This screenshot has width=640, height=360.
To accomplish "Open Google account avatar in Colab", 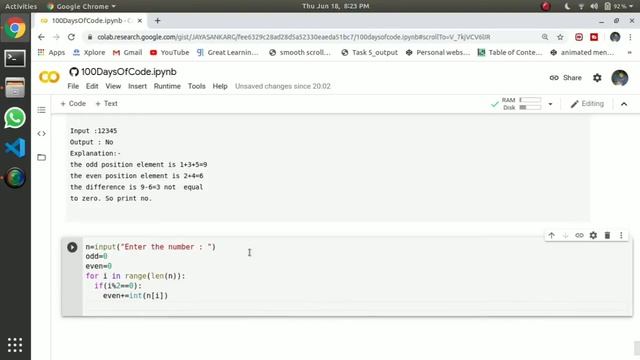I will pyautogui.click(x=620, y=78).
